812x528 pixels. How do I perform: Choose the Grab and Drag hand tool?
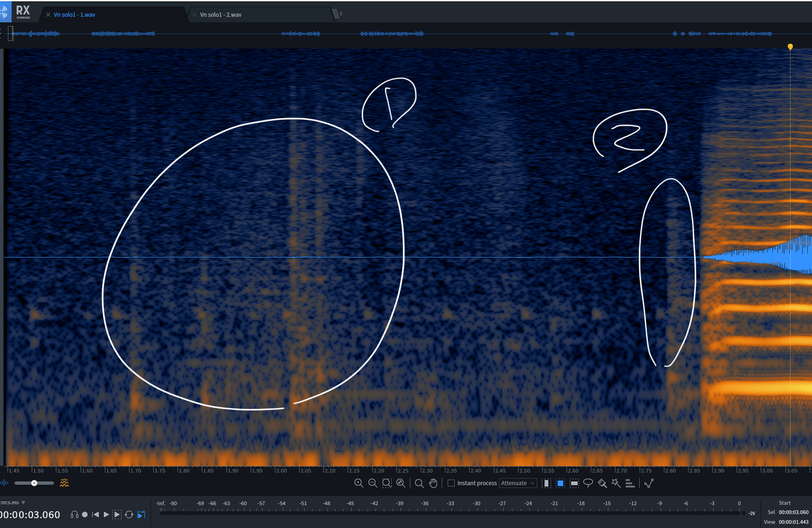click(x=433, y=483)
